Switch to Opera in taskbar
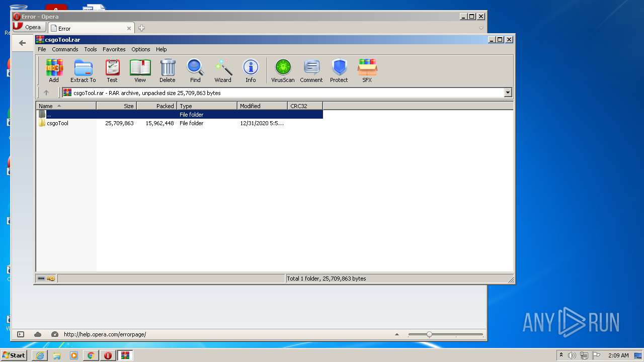This screenshot has width=644, height=362. click(x=108, y=355)
